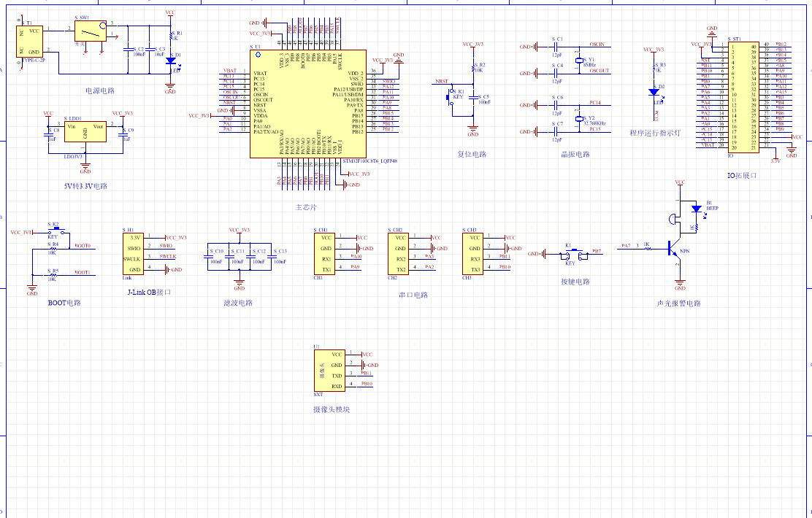Click the camera module U1 SXT block
Image resolution: width=812 pixels, height=518 pixels.
point(329,370)
